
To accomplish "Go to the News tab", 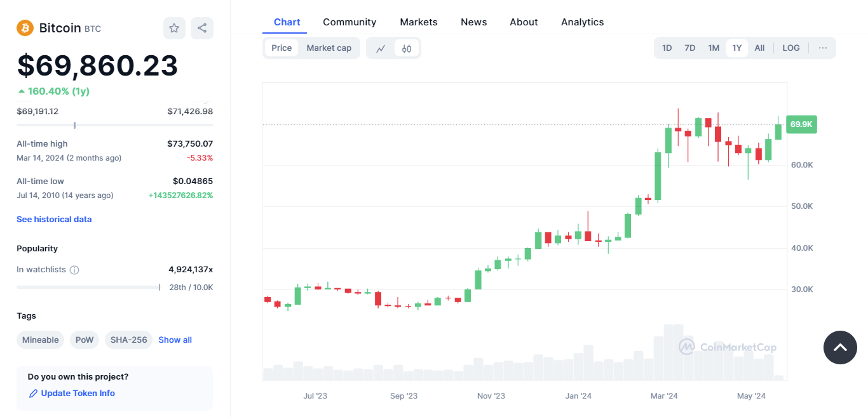I will [473, 22].
